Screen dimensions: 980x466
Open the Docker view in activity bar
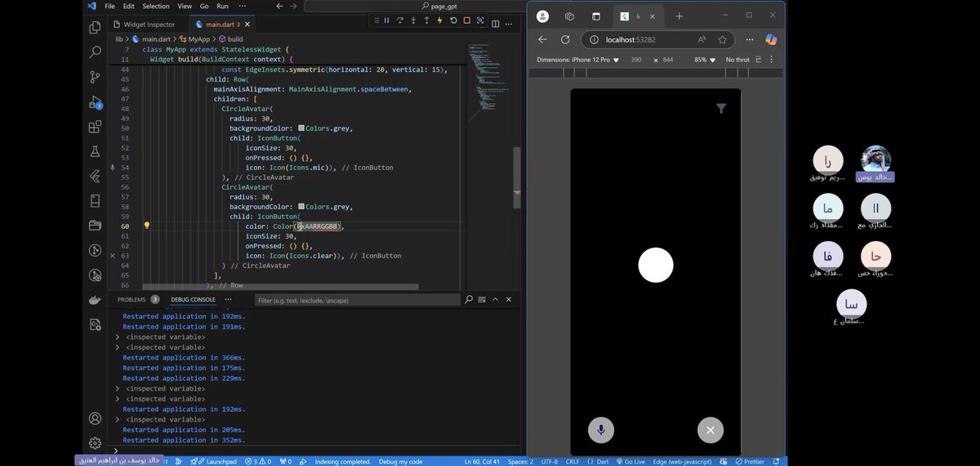(x=96, y=300)
